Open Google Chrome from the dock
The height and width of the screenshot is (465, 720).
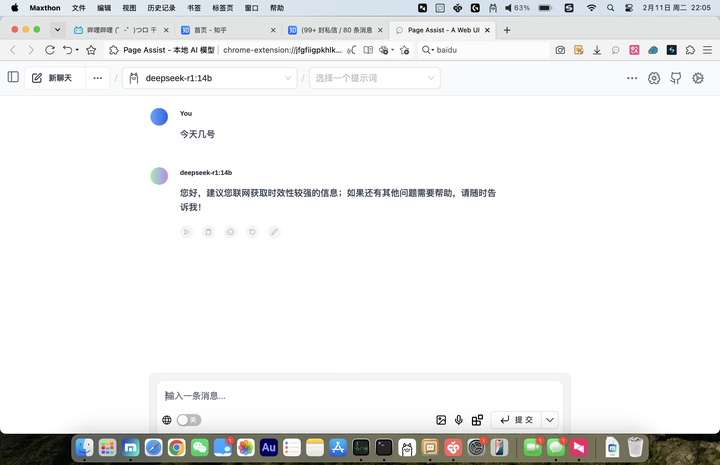(176, 447)
